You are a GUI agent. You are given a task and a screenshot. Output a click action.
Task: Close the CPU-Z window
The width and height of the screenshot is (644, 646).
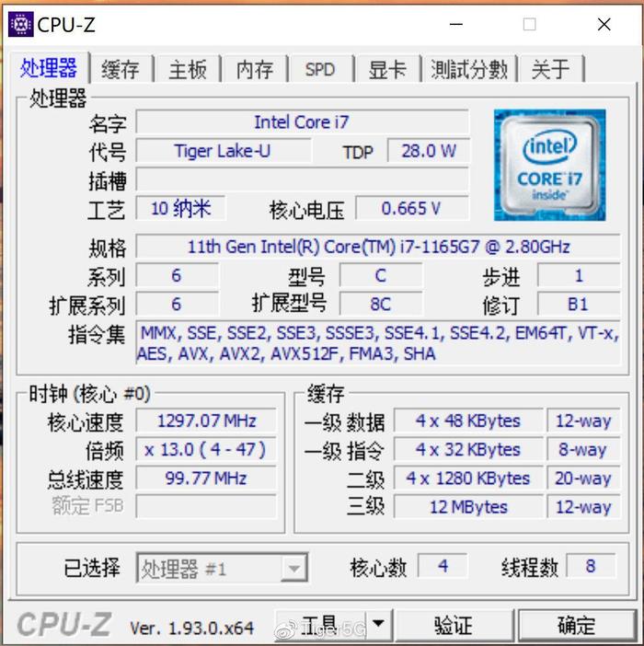[604, 25]
